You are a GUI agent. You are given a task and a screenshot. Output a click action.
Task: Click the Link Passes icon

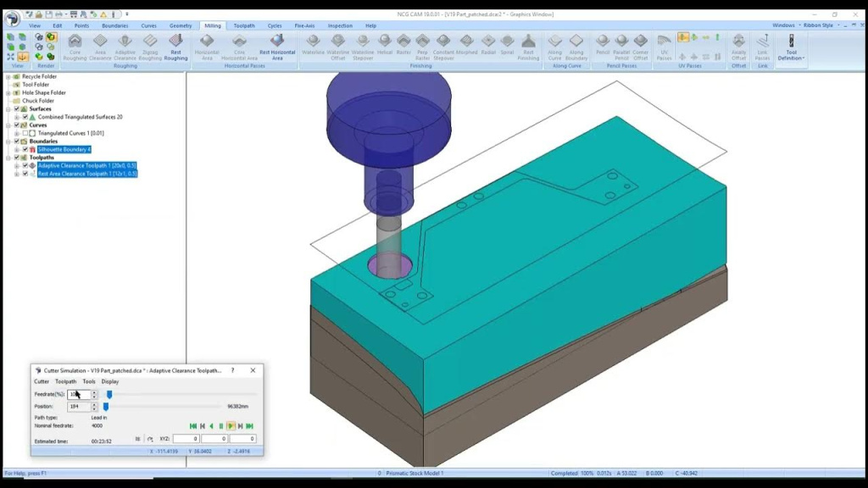click(762, 47)
